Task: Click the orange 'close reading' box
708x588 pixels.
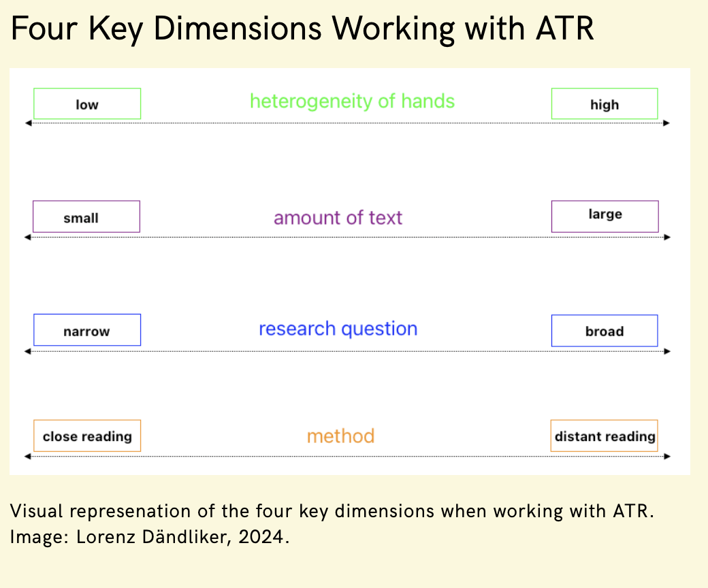Action: pyautogui.click(x=87, y=436)
